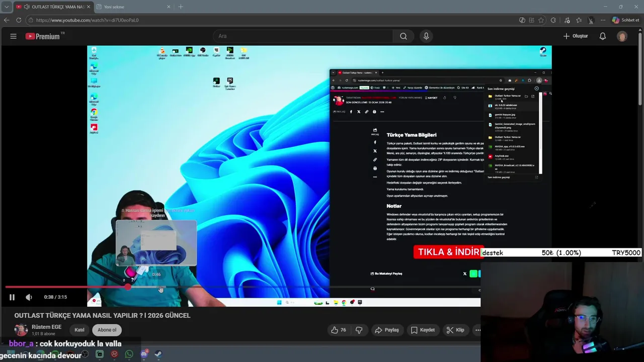Viewport: 644px width, 362px height.
Task: Open the media control music icon
Action: 568,20
